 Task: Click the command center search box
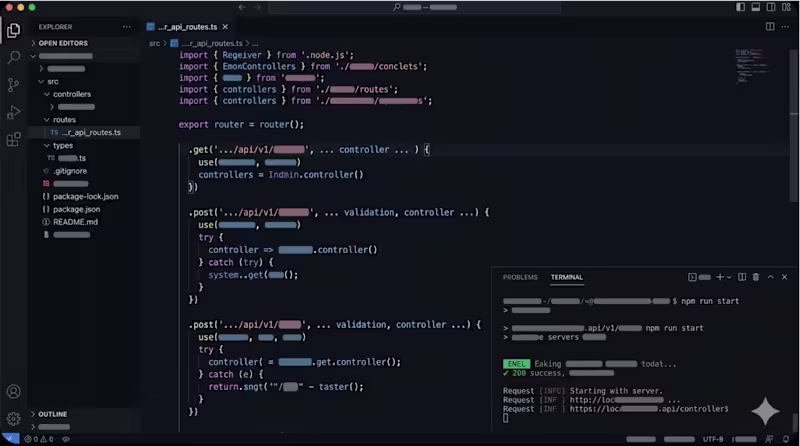414,7
